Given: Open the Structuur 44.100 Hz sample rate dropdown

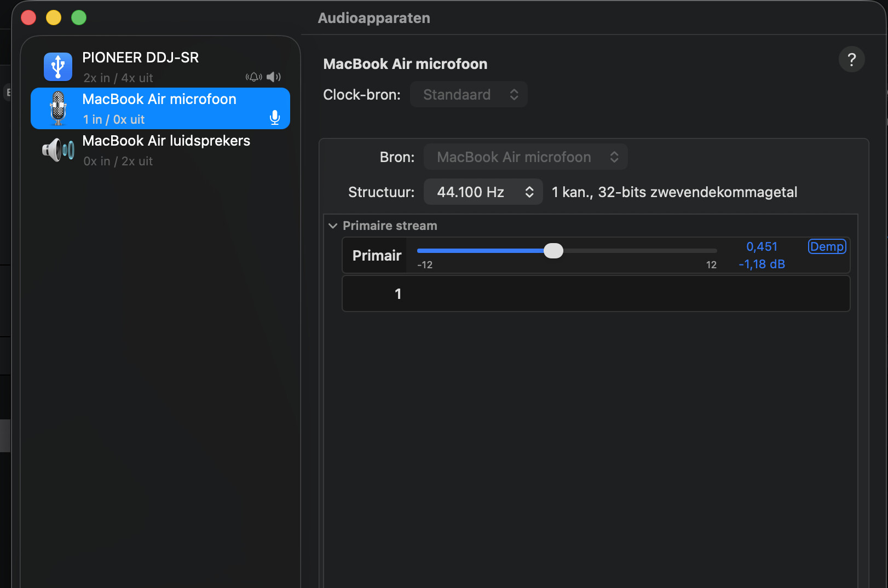Looking at the screenshot, I should (483, 192).
